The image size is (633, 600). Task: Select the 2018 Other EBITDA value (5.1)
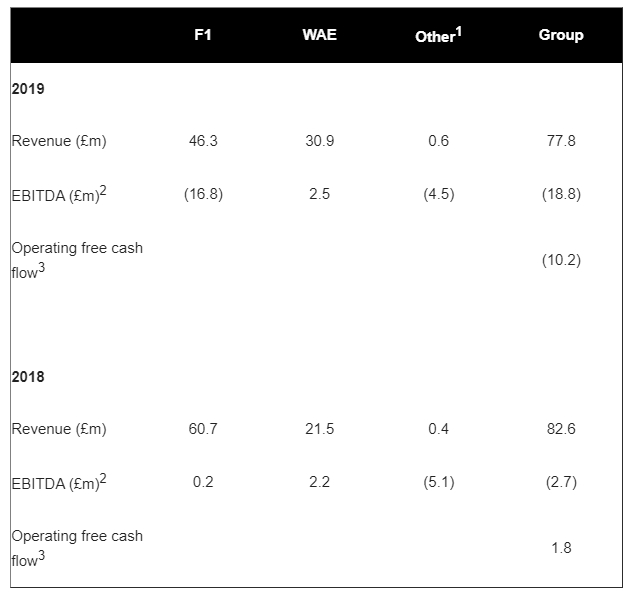point(438,482)
